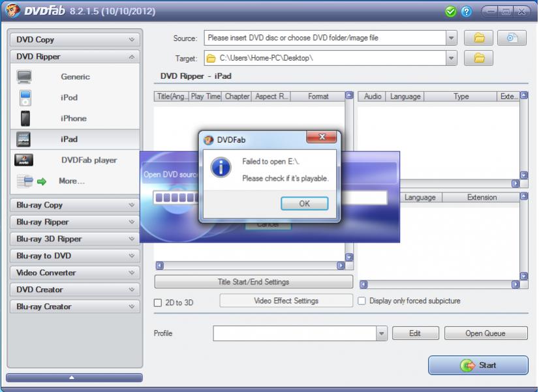
Task: Click the Target path input field
Action: click(325, 58)
